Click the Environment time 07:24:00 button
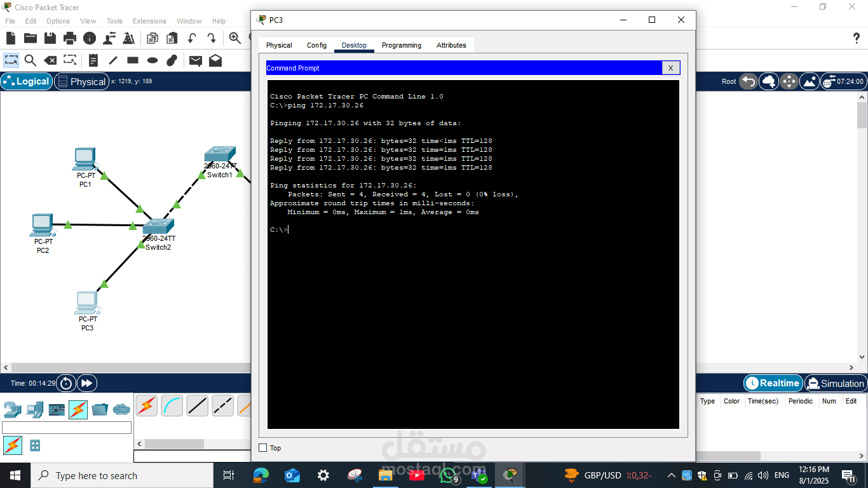 [x=843, y=81]
